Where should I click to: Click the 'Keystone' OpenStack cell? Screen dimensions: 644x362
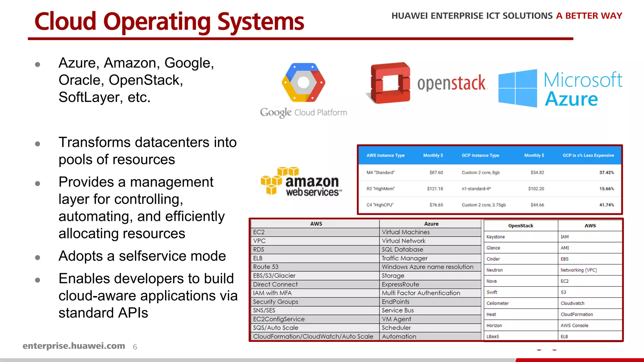pyautogui.click(x=521, y=237)
